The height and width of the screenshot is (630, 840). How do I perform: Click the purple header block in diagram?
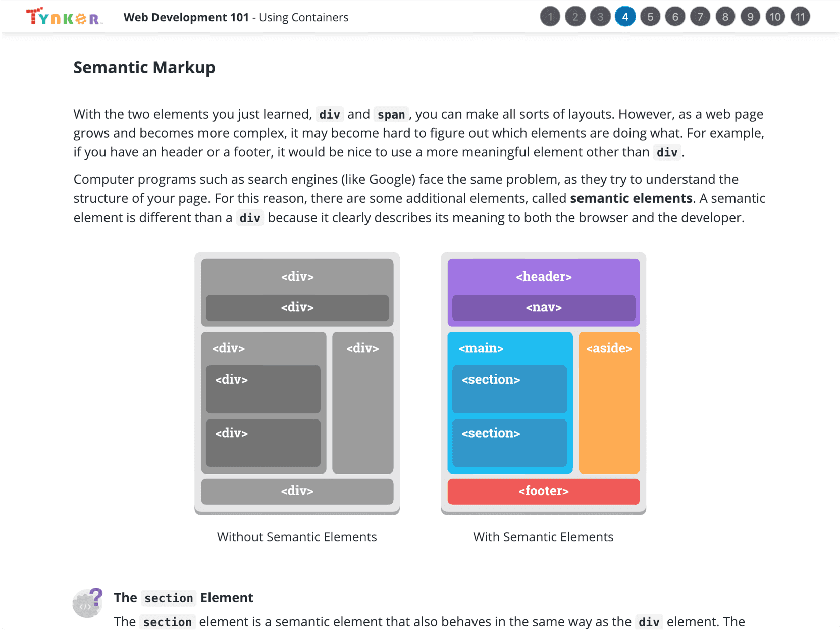coord(544,276)
